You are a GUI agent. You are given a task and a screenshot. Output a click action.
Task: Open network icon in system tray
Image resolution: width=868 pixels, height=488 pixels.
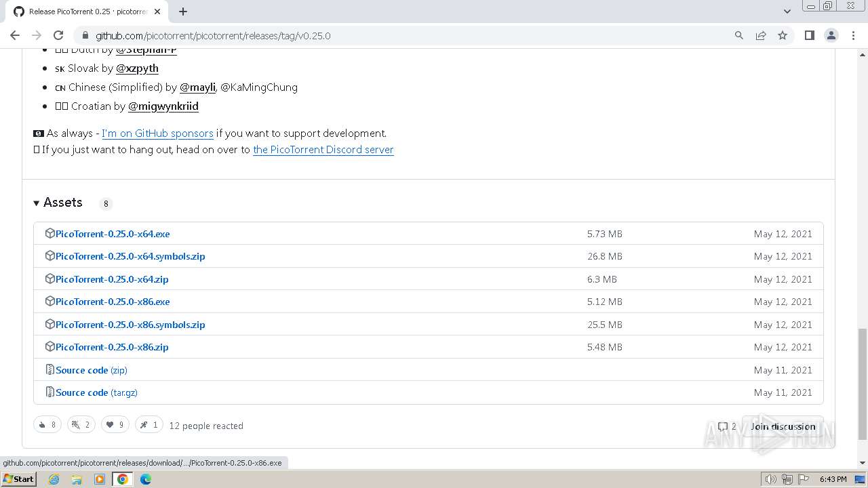[x=787, y=479]
